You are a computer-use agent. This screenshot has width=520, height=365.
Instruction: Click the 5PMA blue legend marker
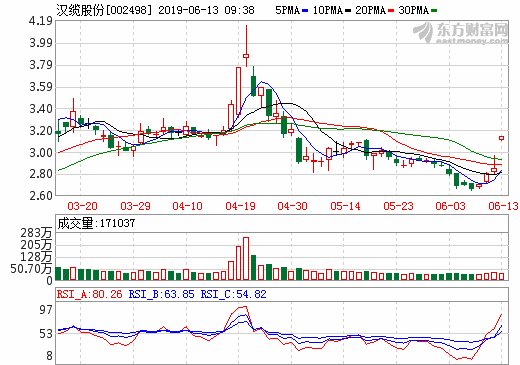point(305,11)
